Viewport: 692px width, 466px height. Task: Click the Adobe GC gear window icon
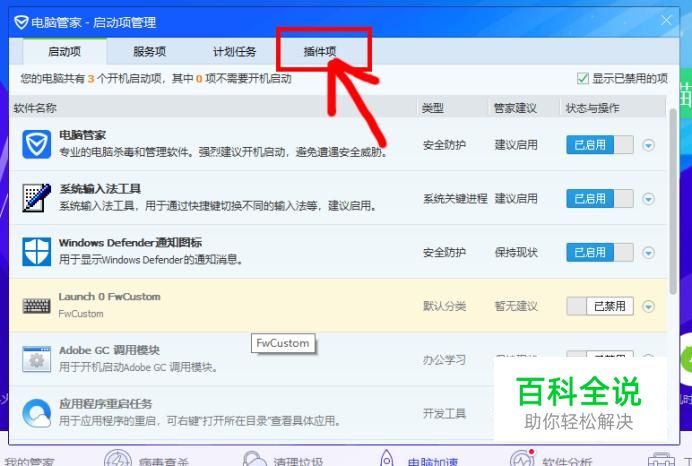(37, 359)
